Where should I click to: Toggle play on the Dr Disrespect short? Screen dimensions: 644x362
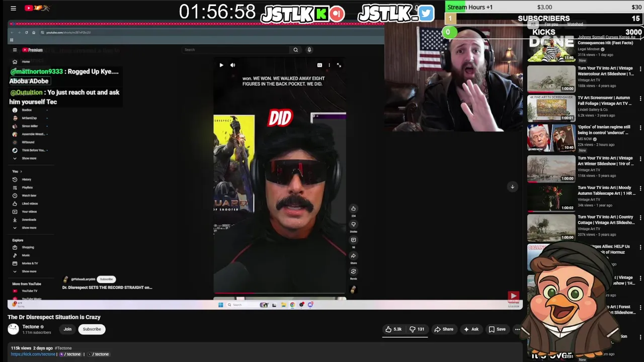221,65
